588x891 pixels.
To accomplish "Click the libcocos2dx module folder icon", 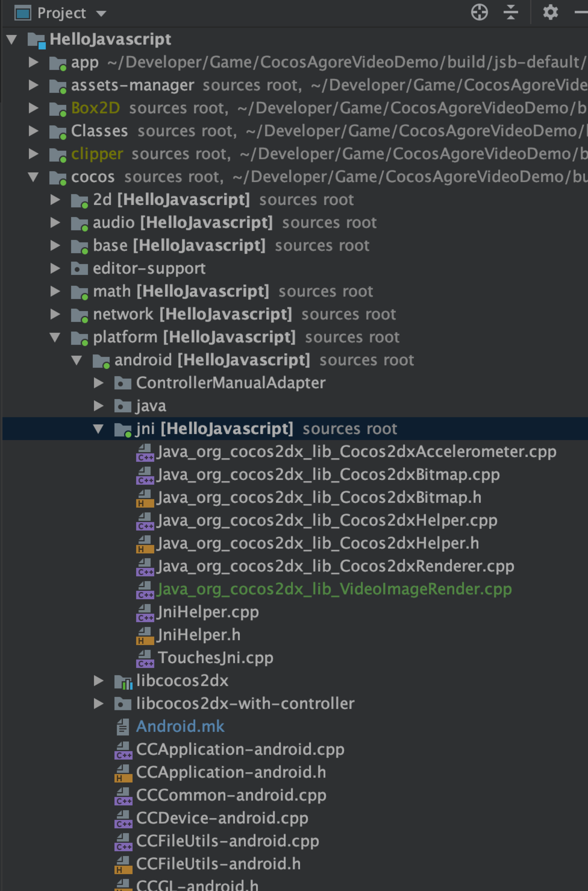I will (x=123, y=681).
